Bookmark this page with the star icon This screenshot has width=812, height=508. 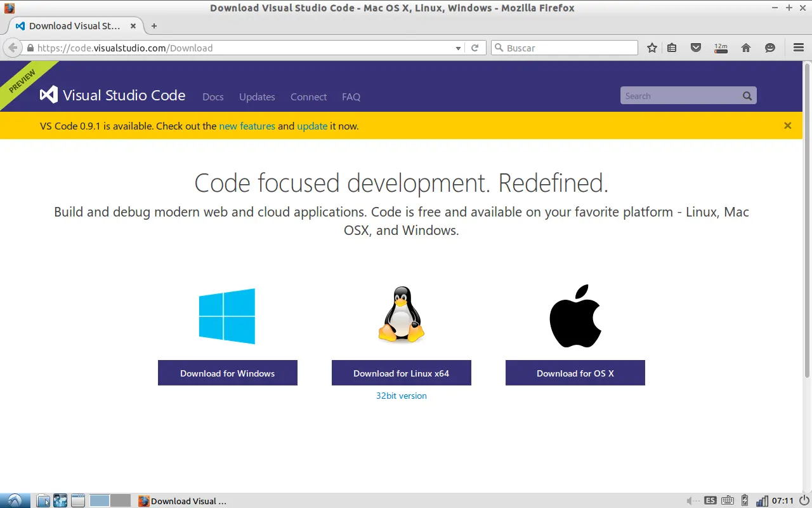tap(652, 48)
